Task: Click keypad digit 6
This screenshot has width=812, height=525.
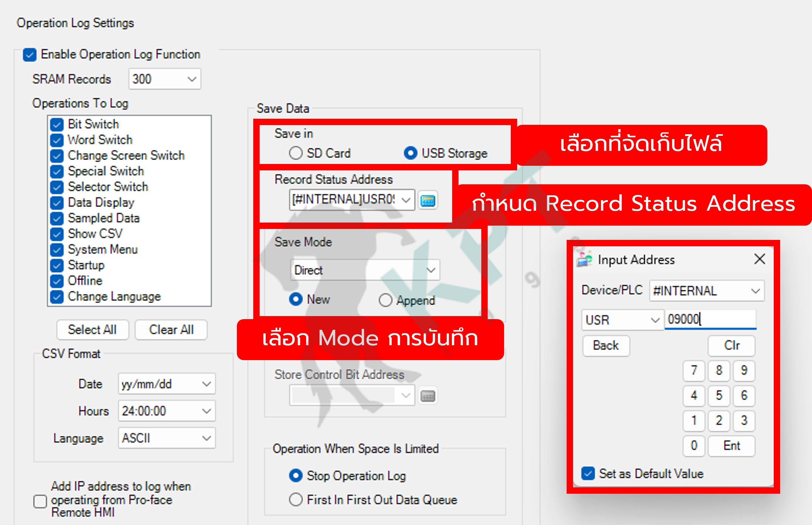Action: click(744, 396)
